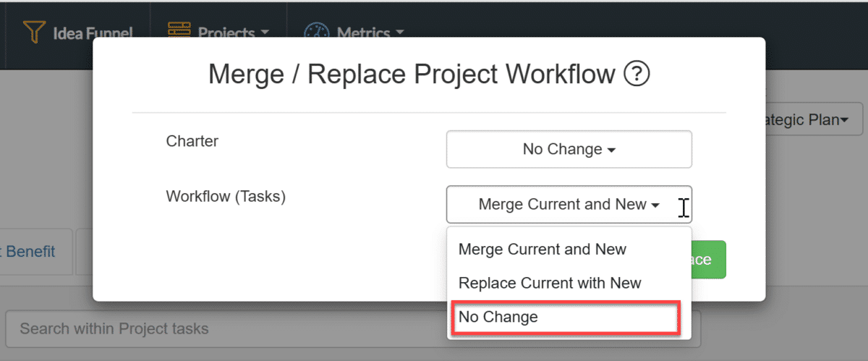Open the help question mark icon
This screenshot has height=361, width=868.
637,74
